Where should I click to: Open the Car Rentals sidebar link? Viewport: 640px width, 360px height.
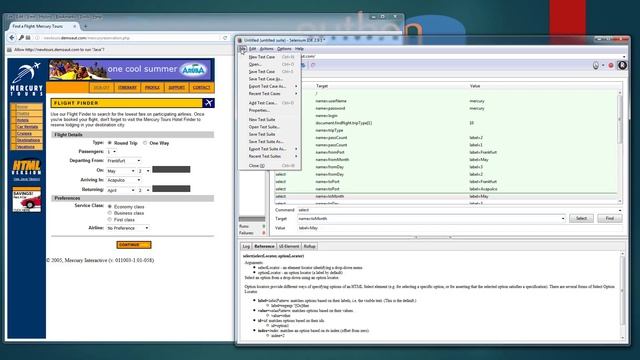pos(27,127)
